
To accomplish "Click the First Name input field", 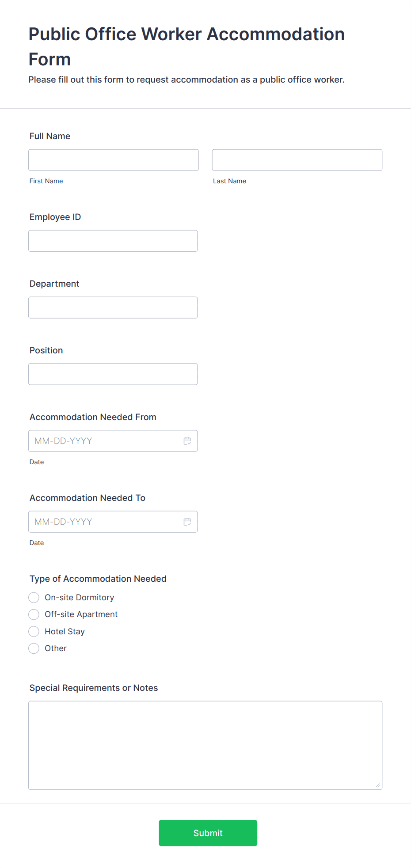I will (x=114, y=160).
